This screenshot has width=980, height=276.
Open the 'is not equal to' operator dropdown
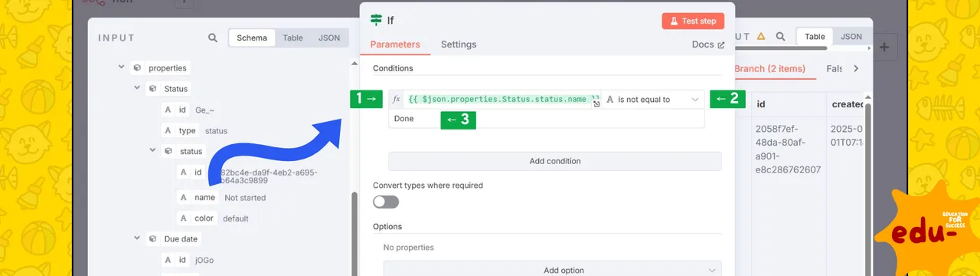652,100
